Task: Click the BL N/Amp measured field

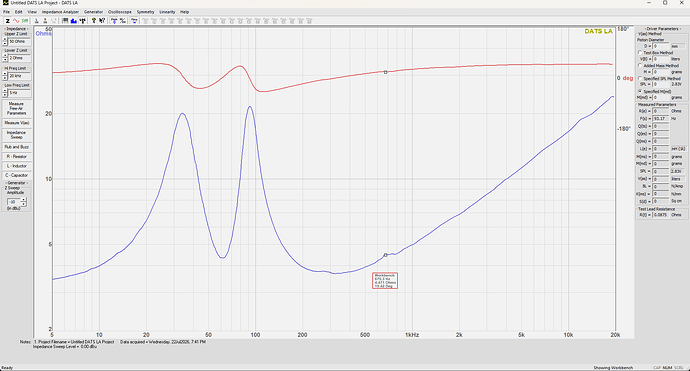Action: [661, 187]
